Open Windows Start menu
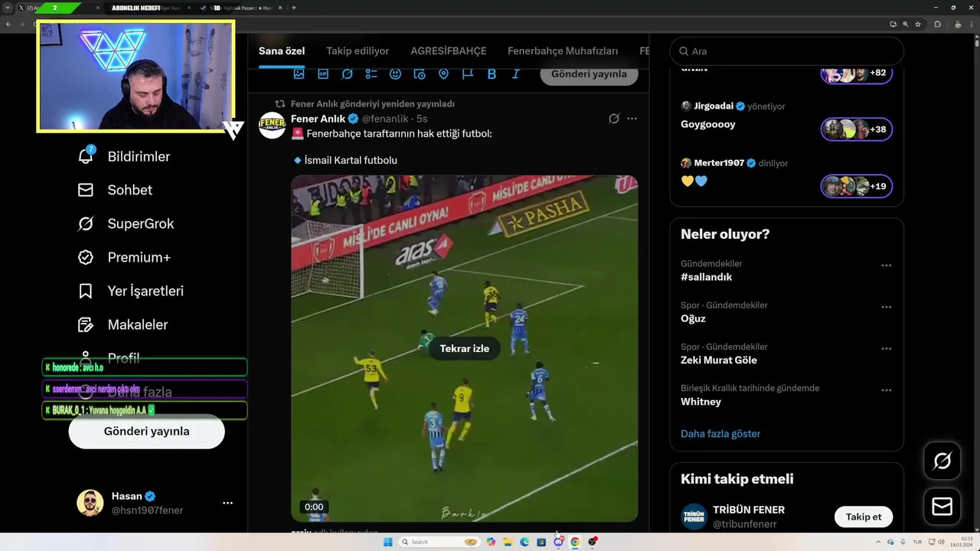Viewport: 980px width, 551px height. (x=387, y=542)
